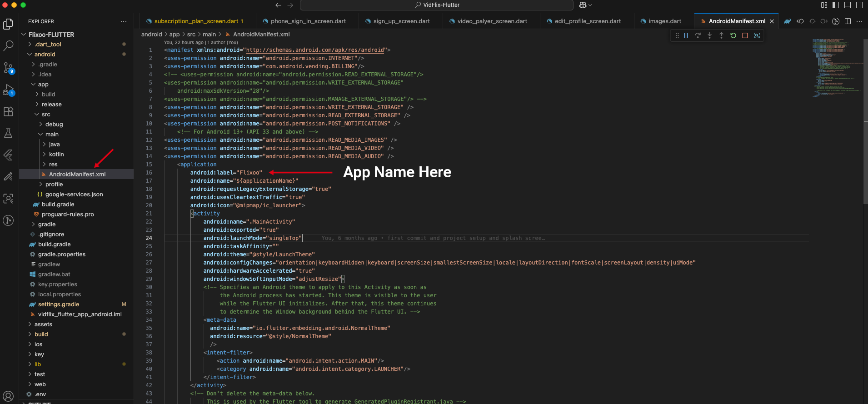Open the Extensions view

click(8, 111)
